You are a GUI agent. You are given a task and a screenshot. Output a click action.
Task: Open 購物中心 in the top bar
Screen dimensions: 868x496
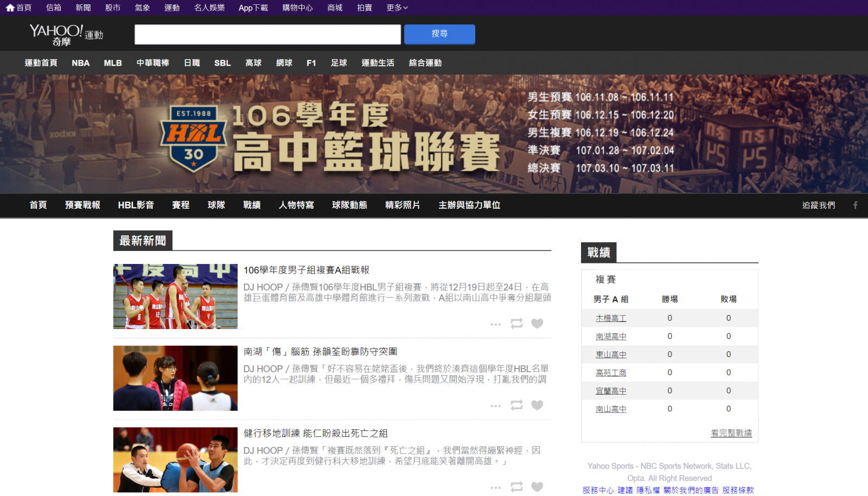tap(297, 8)
